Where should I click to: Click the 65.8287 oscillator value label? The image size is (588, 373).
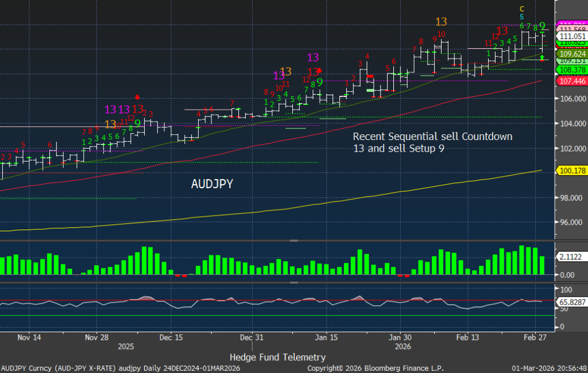[570, 301]
